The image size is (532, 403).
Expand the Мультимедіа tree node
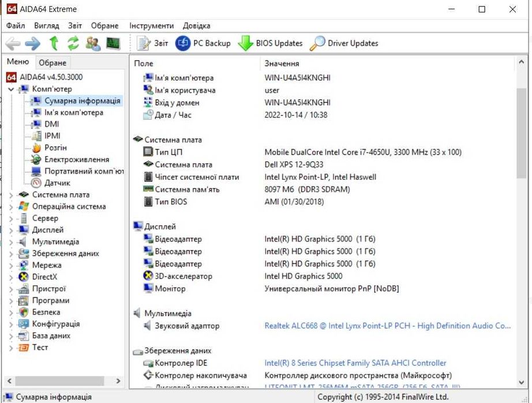11,242
